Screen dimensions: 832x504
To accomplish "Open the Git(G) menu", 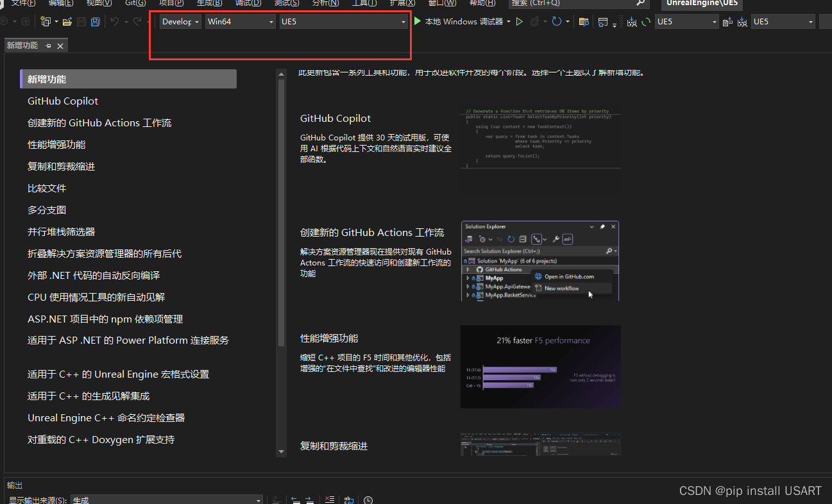I will 135,3.
